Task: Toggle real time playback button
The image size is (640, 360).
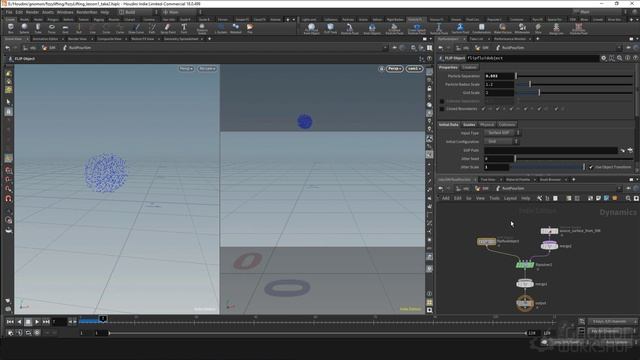Action: click(x=10, y=333)
